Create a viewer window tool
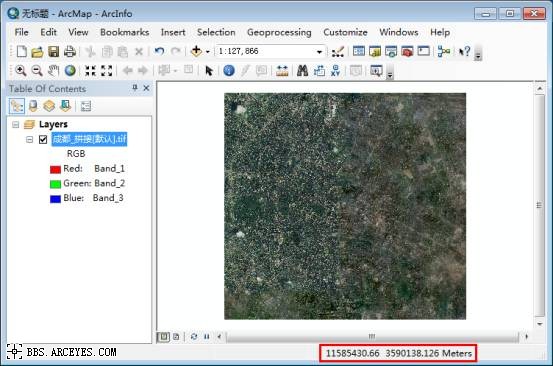The image size is (553, 366). (376, 71)
